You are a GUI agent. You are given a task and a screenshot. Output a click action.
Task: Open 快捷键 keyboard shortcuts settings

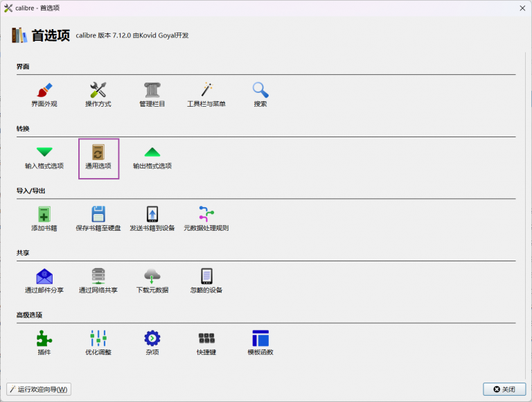(206, 338)
